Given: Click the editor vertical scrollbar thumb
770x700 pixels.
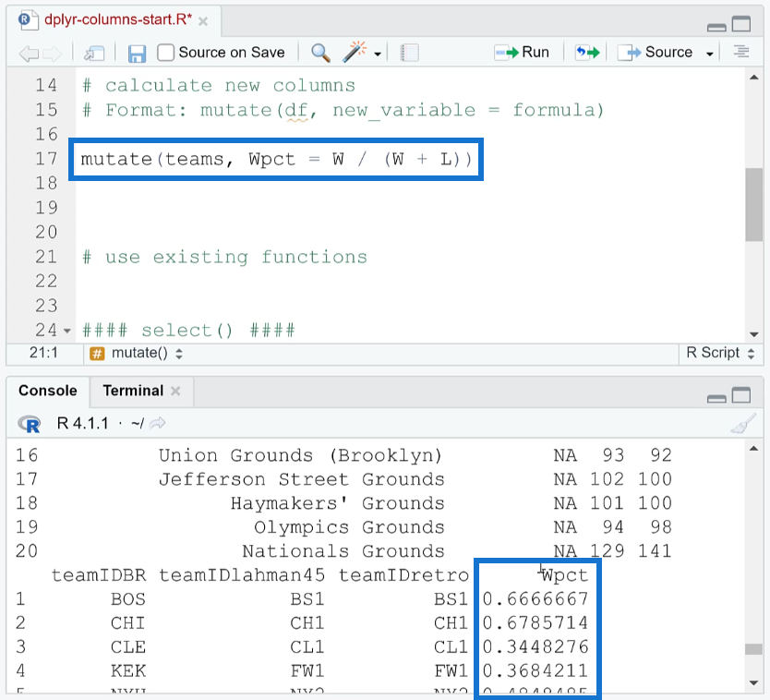Looking at the screenshot, I should [753, 204].
